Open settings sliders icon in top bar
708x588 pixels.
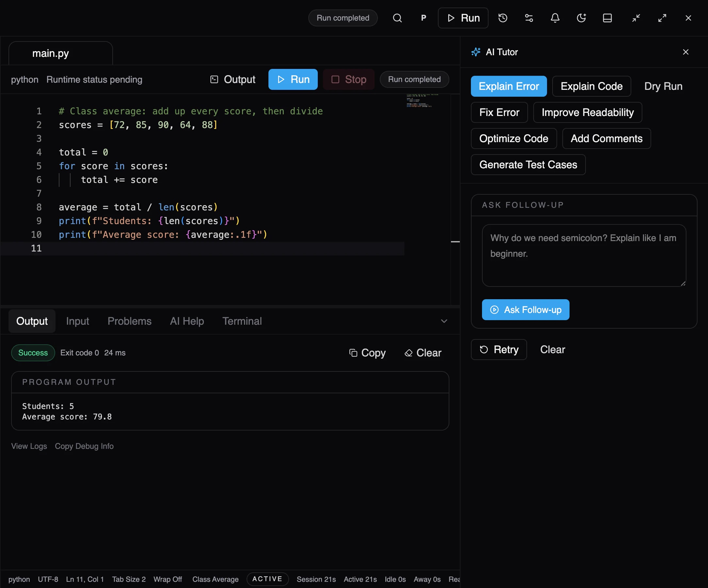pyautogui.click(x=529, y=18)
